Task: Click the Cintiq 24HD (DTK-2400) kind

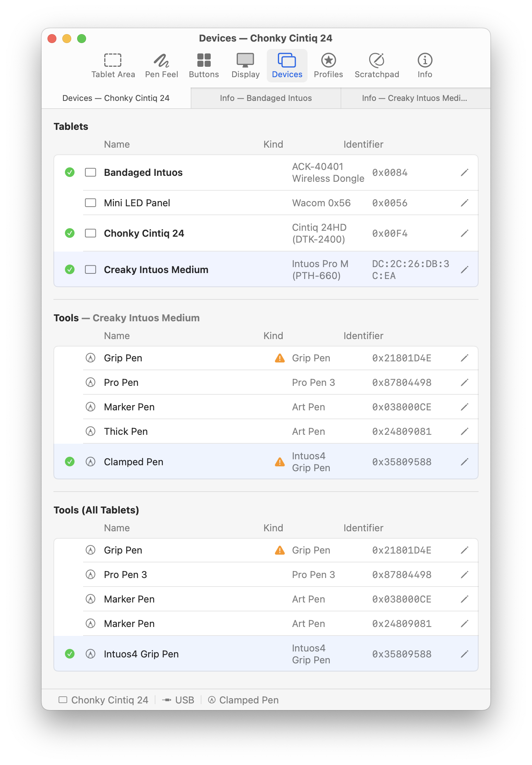Action: tap(319, 233)
